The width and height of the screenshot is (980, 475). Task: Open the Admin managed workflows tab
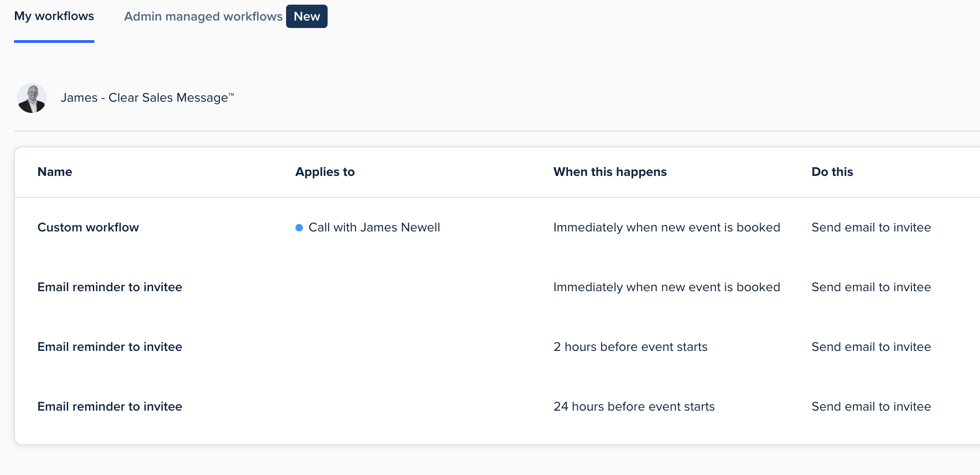pos(203,16)
